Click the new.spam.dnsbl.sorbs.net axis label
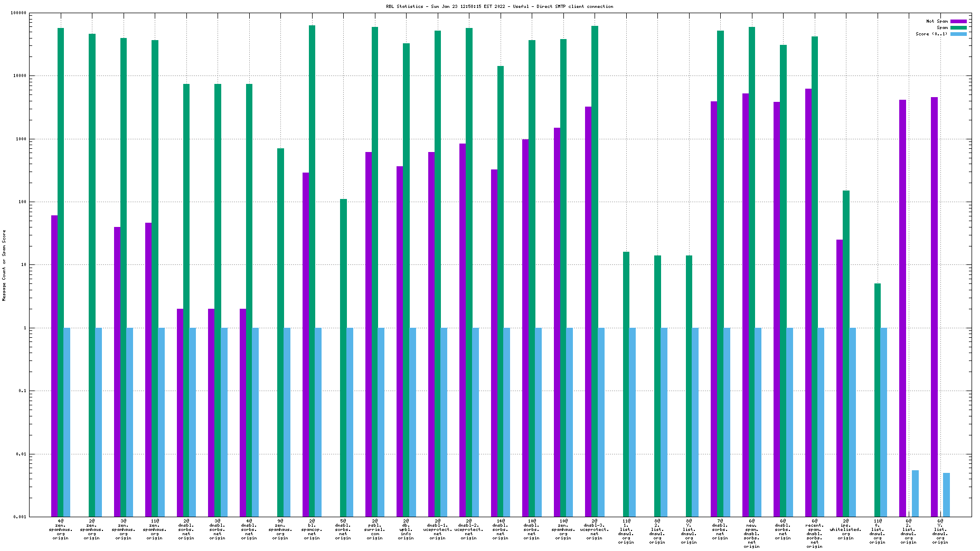This screenshot has width=980, height=551. 751,533
